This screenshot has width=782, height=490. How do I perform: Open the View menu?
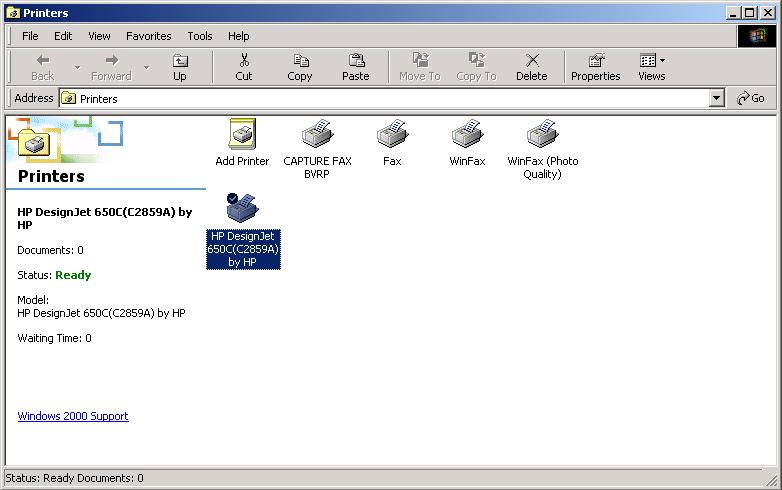tap(99, 36)
